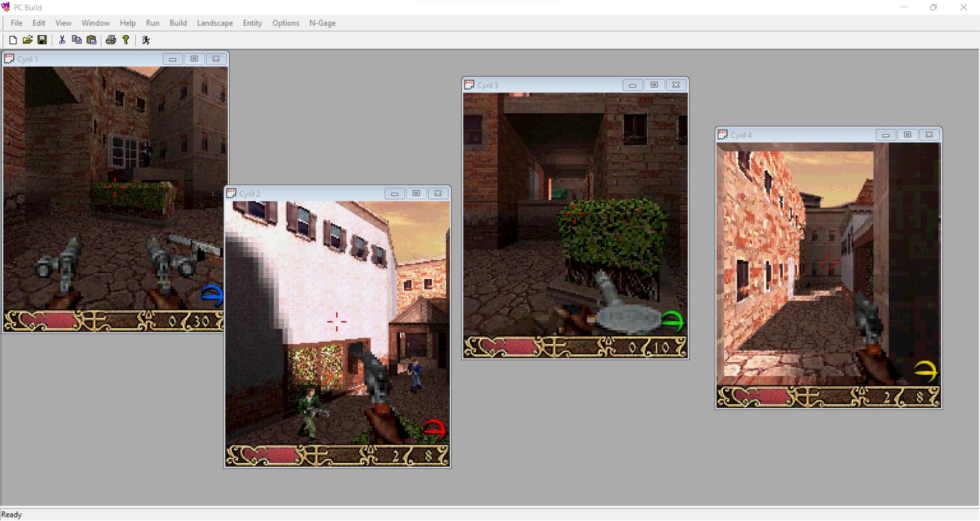
Task: Restore down the main PC Build window
Action: [x=934, y=7]
